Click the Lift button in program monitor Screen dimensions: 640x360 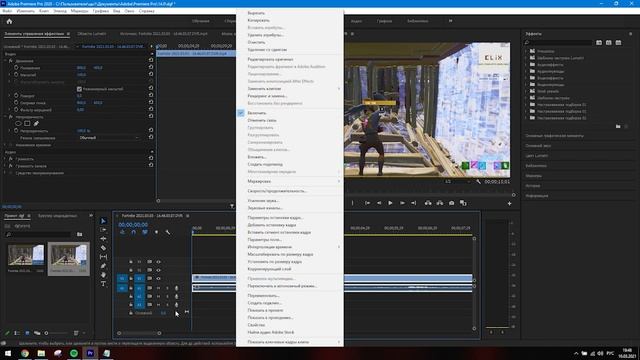coord(428,203)
